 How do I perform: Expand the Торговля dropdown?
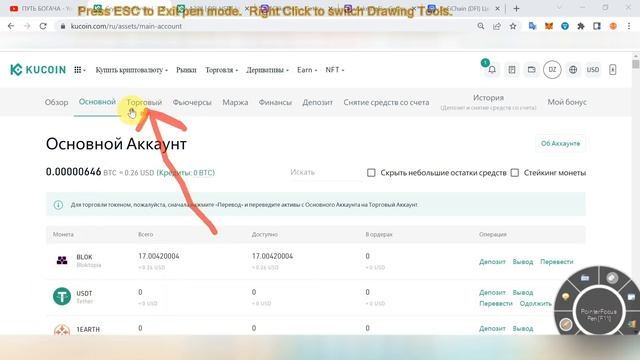(222, 70)
